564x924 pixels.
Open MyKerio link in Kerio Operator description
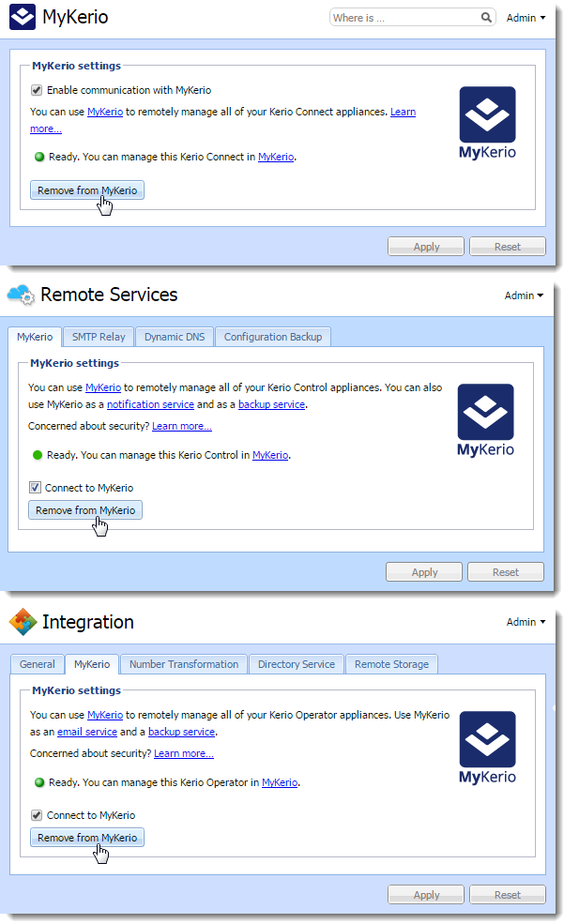click(x=105, y=715)
